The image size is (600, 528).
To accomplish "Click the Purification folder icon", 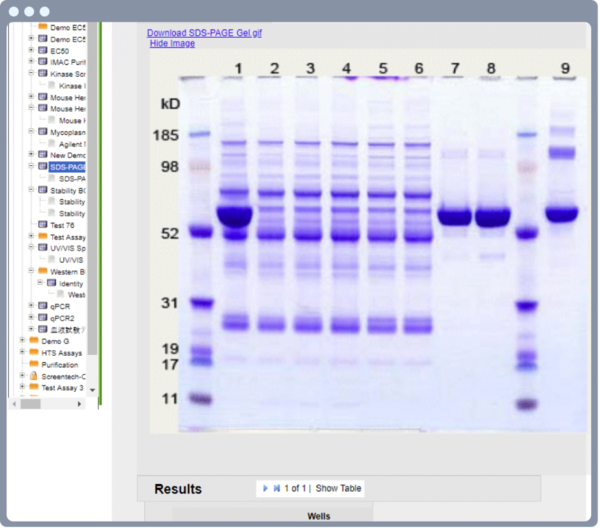I will pos(33,365).
